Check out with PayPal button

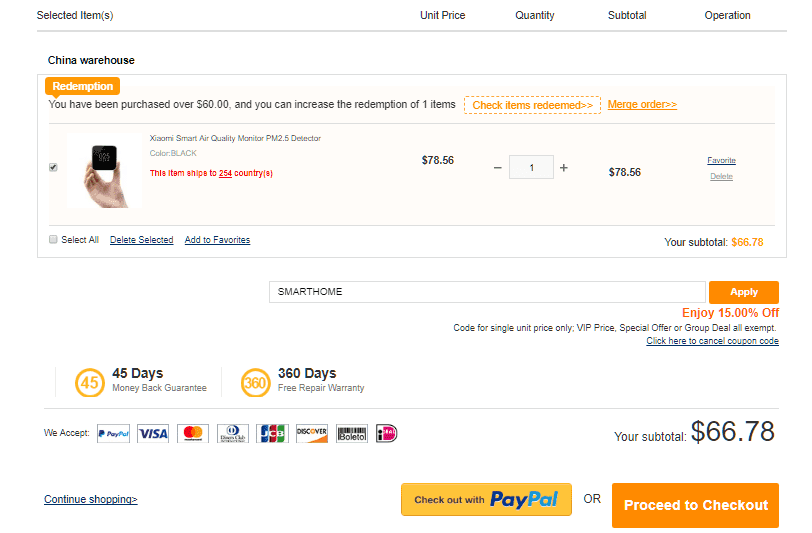pos(486,499)
